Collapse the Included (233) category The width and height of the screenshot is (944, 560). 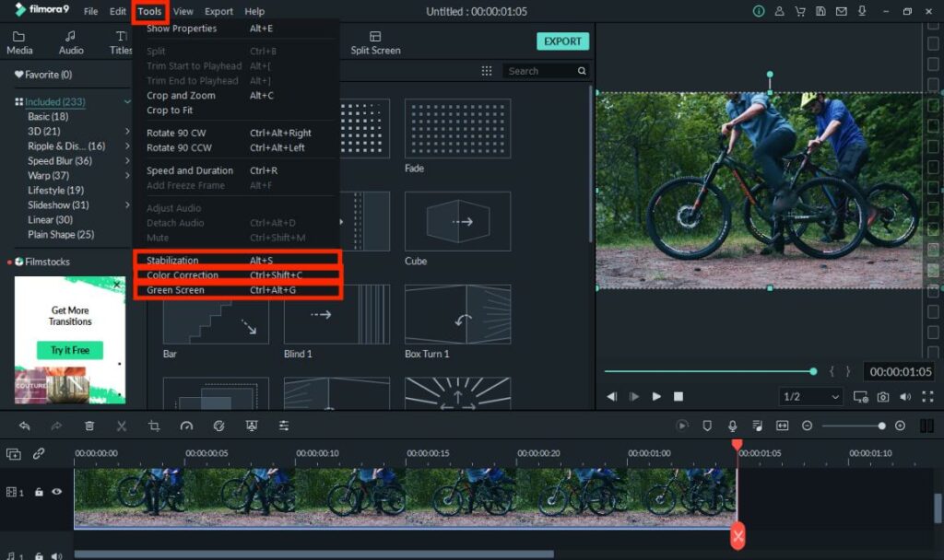pyautogui.click(x=127, y=101)
